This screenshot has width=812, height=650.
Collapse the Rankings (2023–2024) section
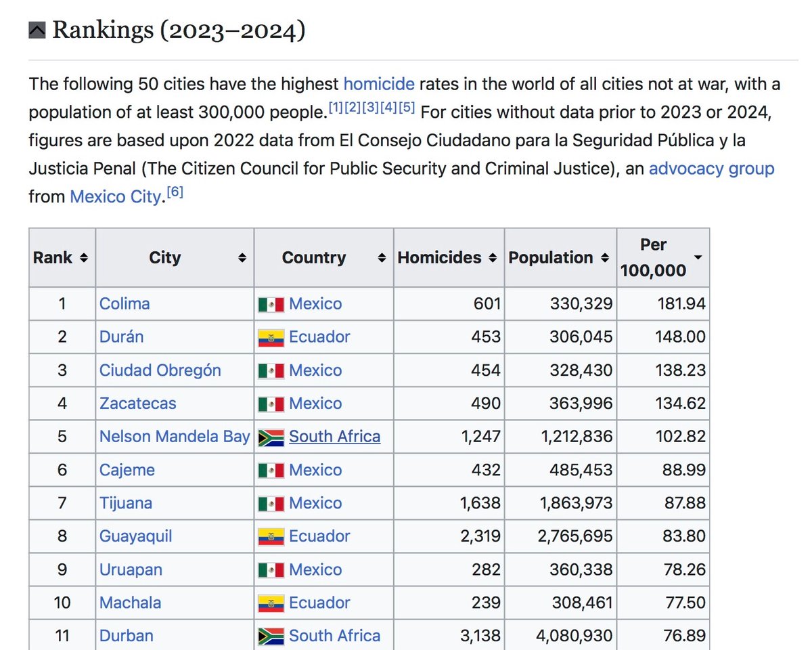[37, 30]
